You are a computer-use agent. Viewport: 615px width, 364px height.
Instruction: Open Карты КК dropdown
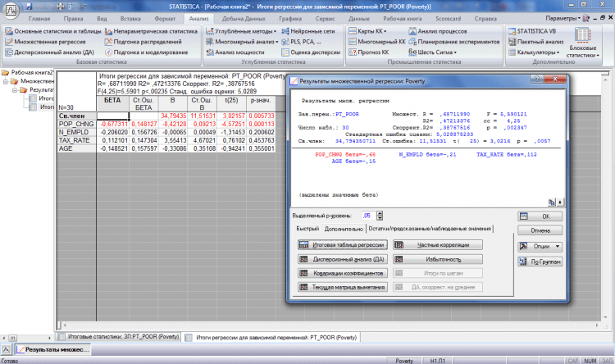[367, 31]
